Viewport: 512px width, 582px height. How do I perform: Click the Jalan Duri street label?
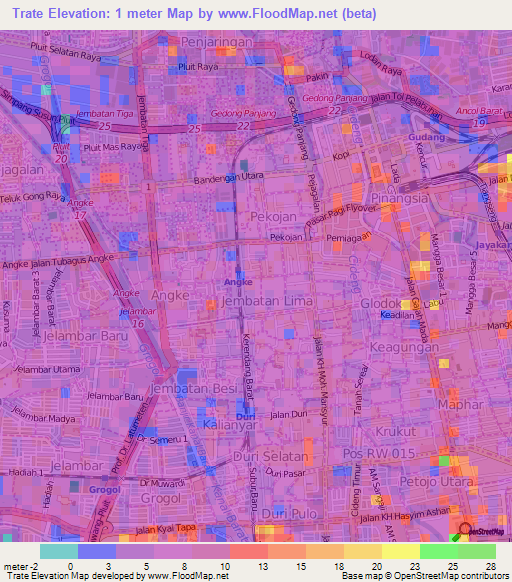point(288,414)
